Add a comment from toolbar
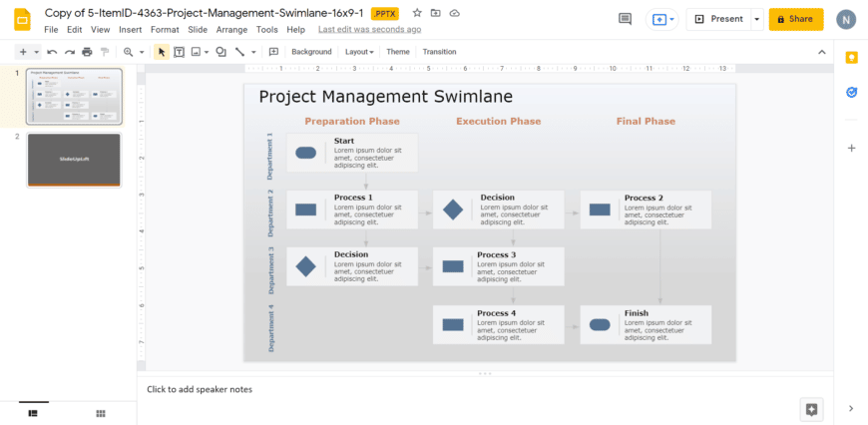 point(273,52)
